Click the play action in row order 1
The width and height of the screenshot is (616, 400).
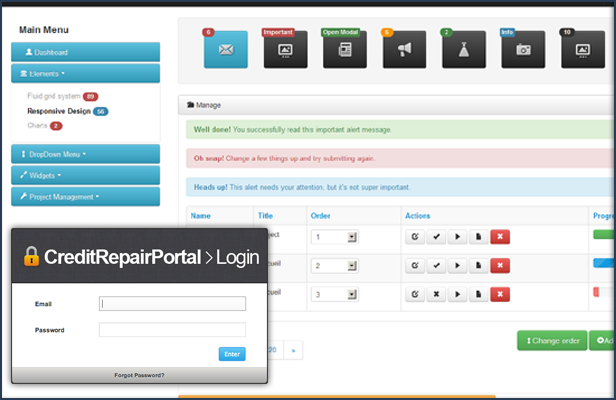(457, 237)
